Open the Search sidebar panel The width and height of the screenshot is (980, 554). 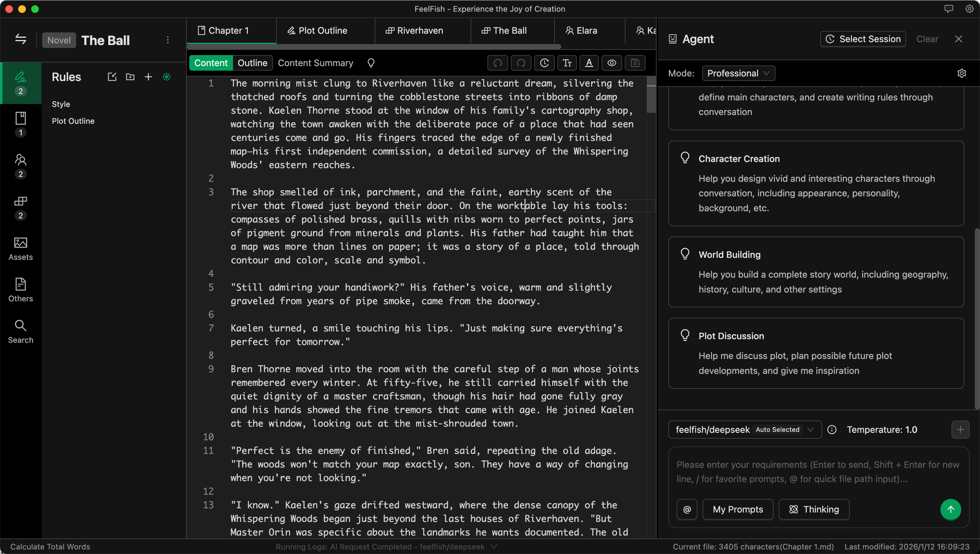tap(20, 331)
